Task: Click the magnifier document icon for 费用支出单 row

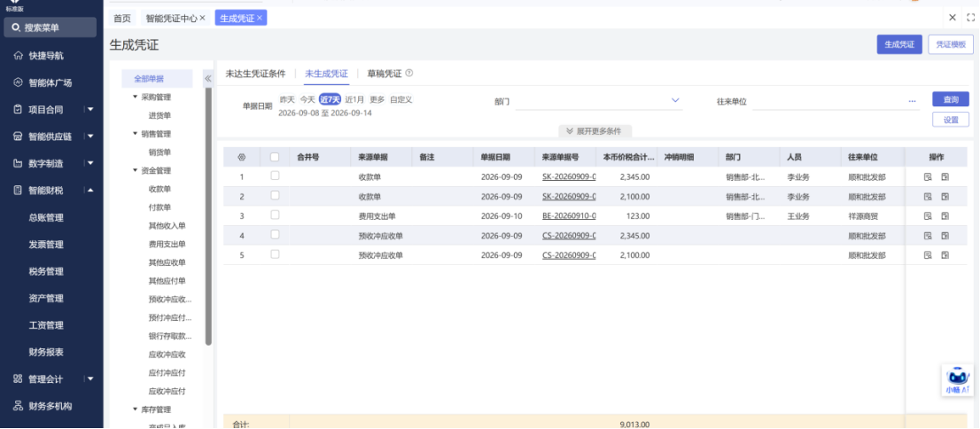Action: (x=928, y=215)
